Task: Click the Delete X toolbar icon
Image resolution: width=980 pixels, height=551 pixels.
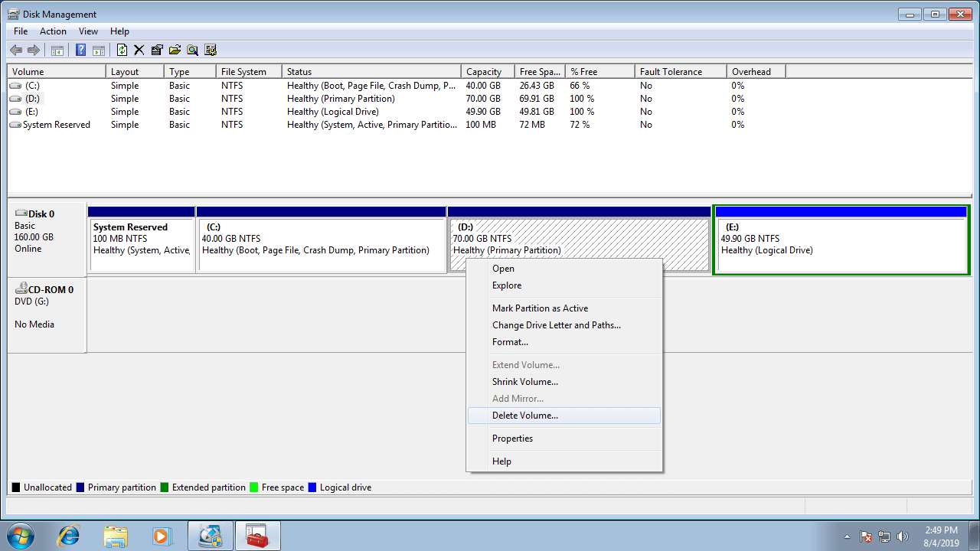Action: click(139, 51)
